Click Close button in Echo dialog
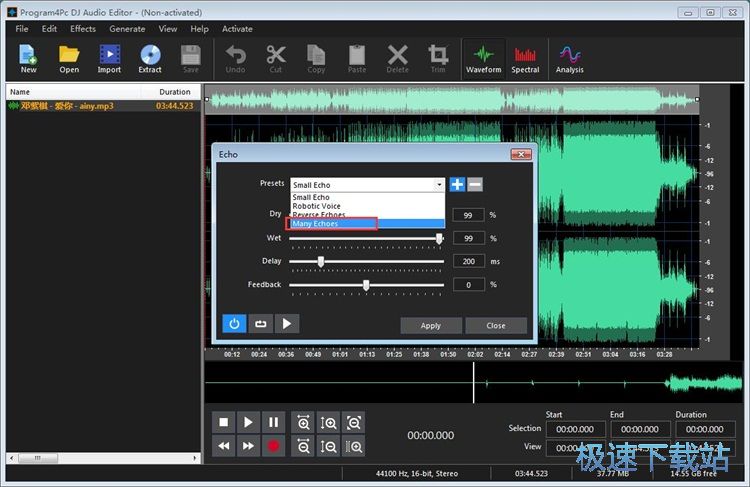750x487 pixels. coord(496,325)
